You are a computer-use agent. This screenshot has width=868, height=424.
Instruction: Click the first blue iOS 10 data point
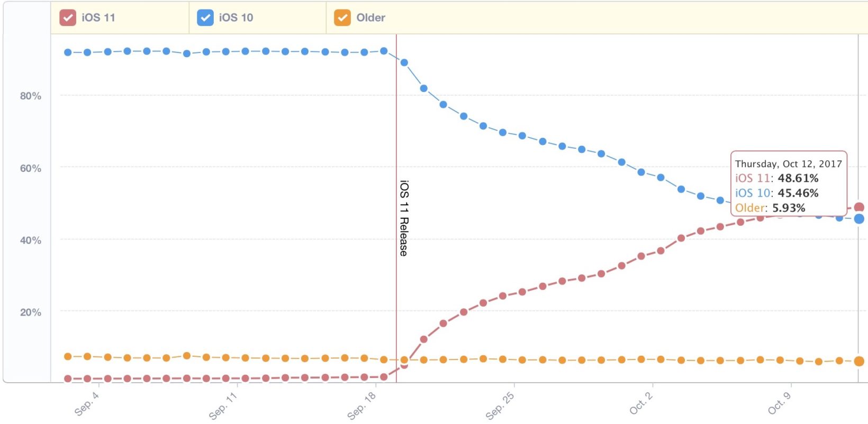(68, 52)
